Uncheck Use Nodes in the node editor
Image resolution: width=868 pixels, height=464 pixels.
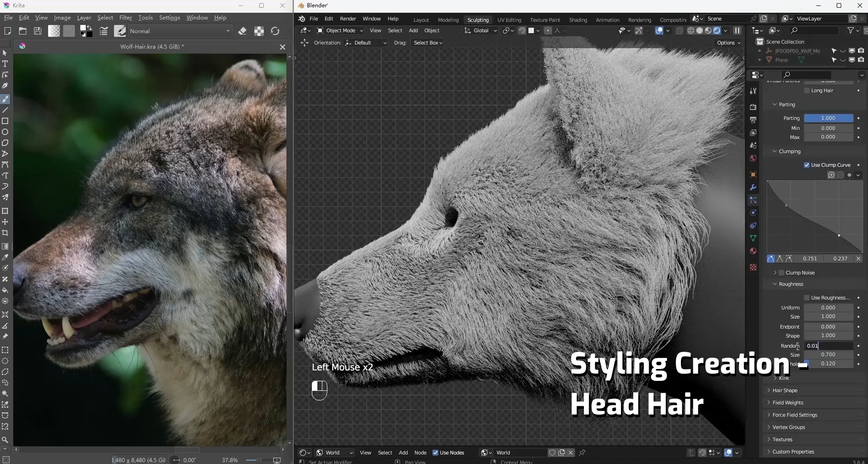435,453
